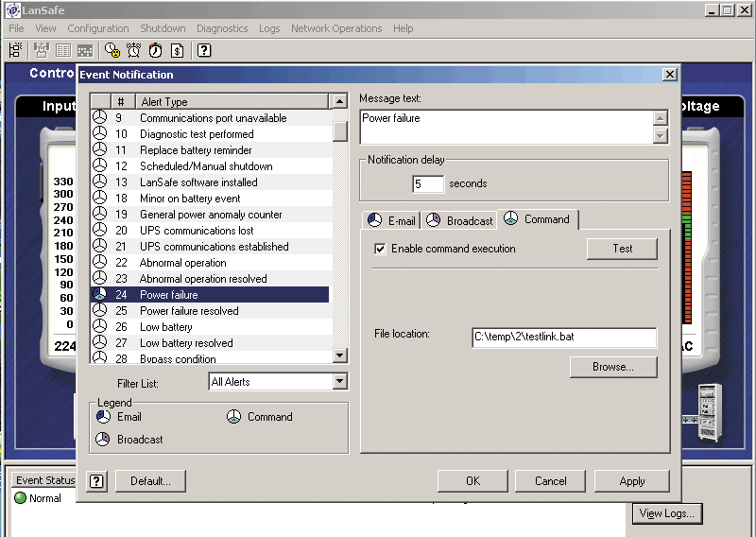756x537 pixels.
Task: Open the Network Operations menu
Action: pos(336,28)
